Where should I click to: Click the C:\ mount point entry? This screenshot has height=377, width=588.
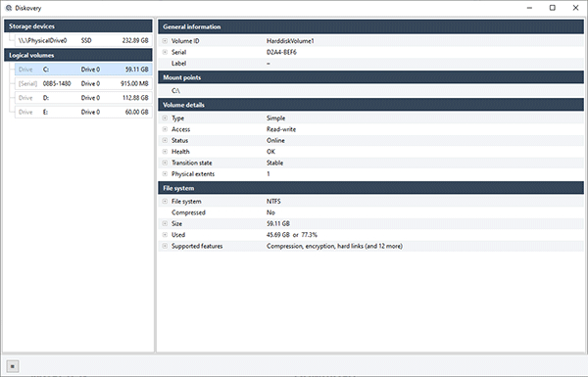pyautogui.click(x=175, y=91)
